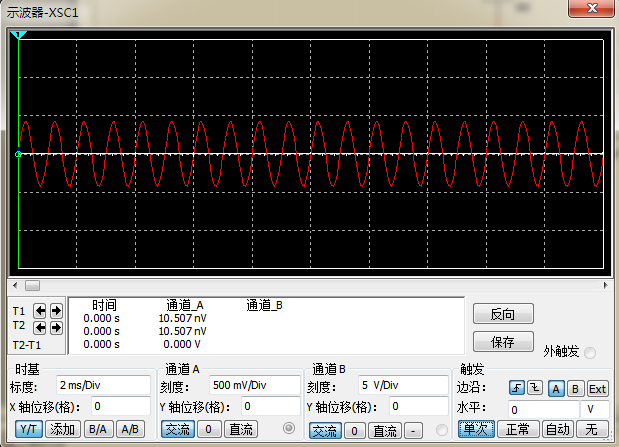The width and height of the screenshot is (619, 447).
Task: Select 单次 trigger mode
Action: [x=476, y=429]
